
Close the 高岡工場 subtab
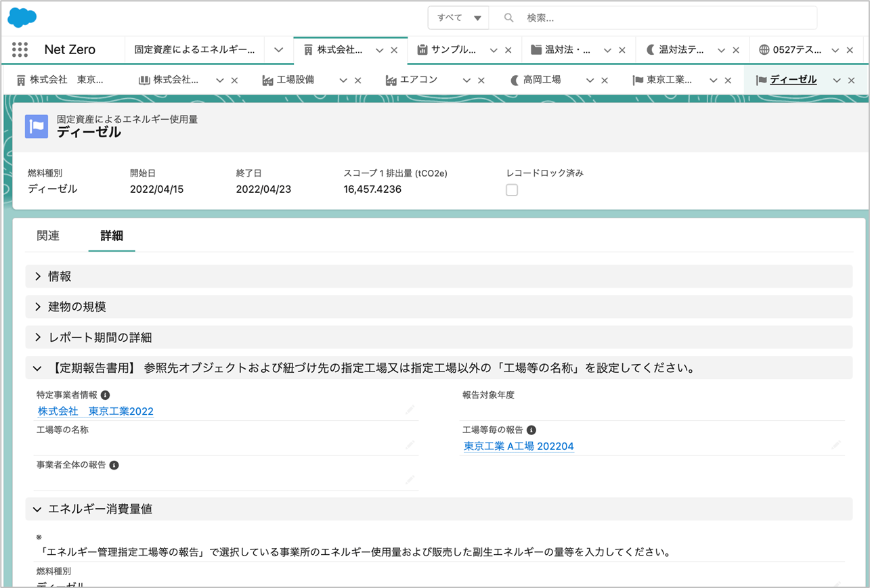click(x=605, y=81)
